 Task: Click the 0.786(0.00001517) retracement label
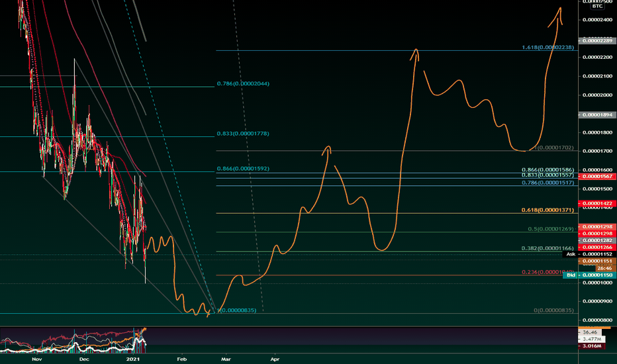tap(547, 183)
